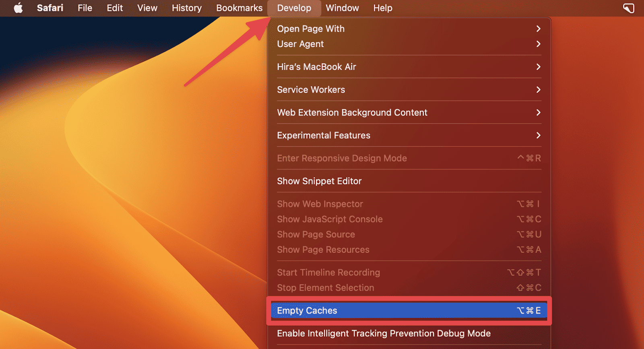Screen dimensions: 644x349
Task: Open the View menu
Action: coord(147,8)
